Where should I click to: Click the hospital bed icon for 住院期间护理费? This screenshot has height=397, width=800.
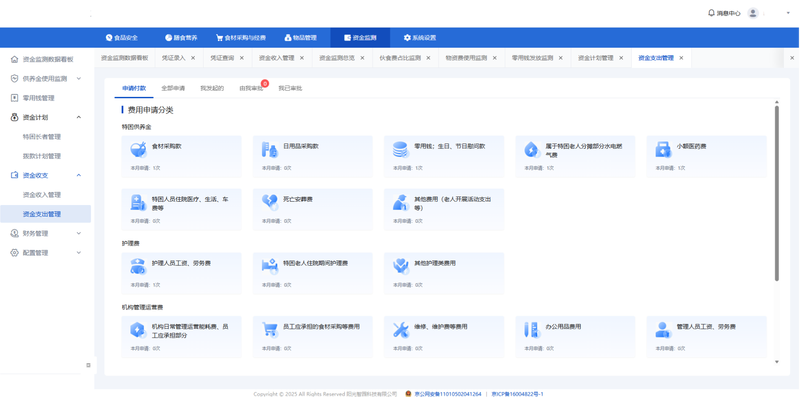(x=269, y=266)
